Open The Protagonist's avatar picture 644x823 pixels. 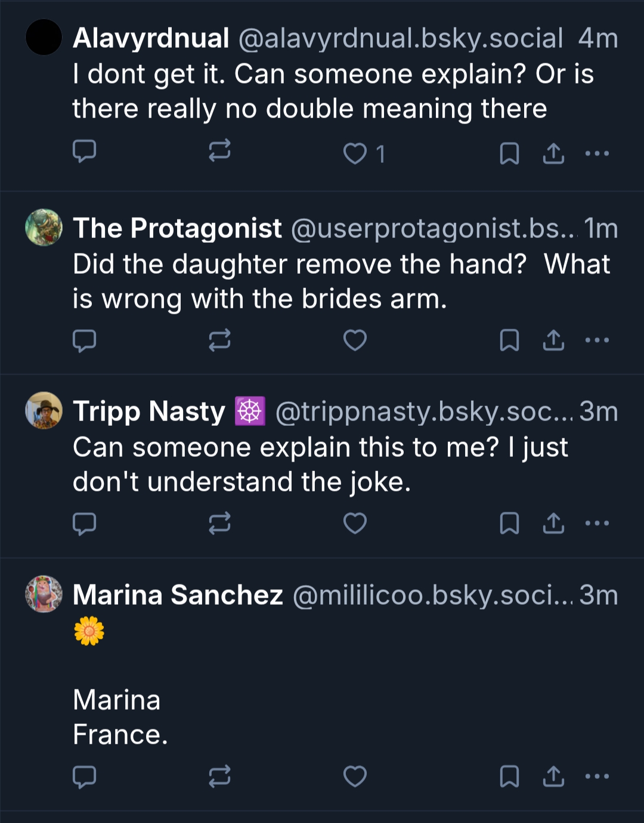point(44,227)
